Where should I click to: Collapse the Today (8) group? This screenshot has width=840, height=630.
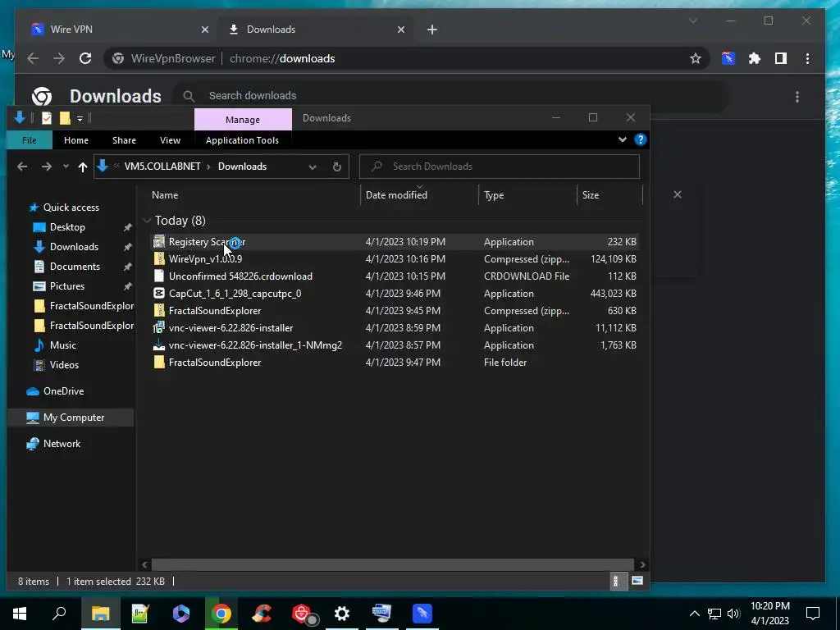click(x=148, y=221)
